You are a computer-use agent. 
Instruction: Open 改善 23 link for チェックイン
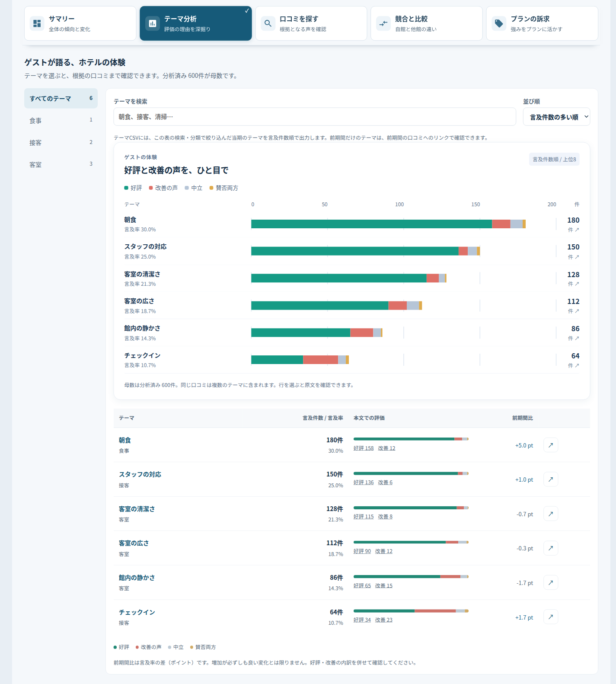coord(384,620)
